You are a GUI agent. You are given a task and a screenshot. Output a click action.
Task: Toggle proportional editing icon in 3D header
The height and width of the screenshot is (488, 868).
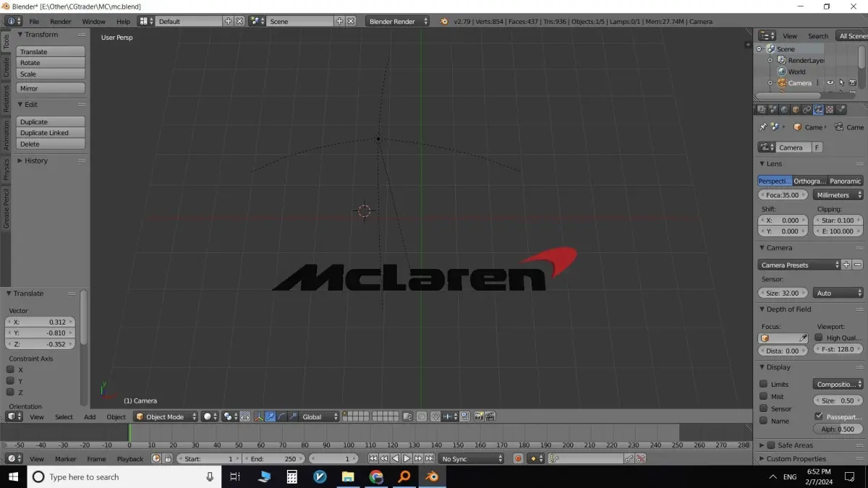(422, 416)
